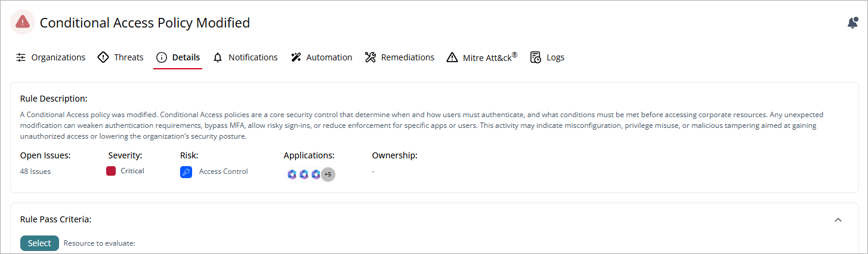Viewport: 868px width, 254px height.
Task: Expand the +5 more applications badge
Action: pyautogui.click(x=328, y=175)
